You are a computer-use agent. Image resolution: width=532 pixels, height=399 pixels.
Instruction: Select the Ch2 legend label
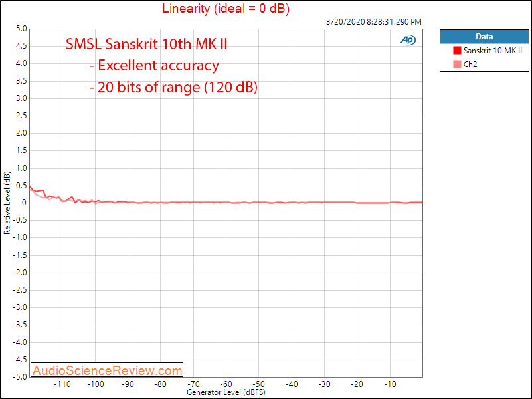click(x=470, y=65)
